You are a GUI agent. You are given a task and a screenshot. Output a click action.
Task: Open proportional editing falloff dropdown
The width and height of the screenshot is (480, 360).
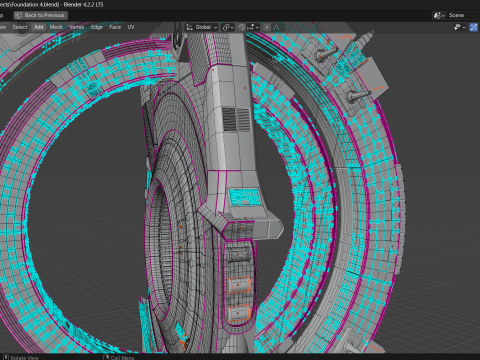(278, 27)
